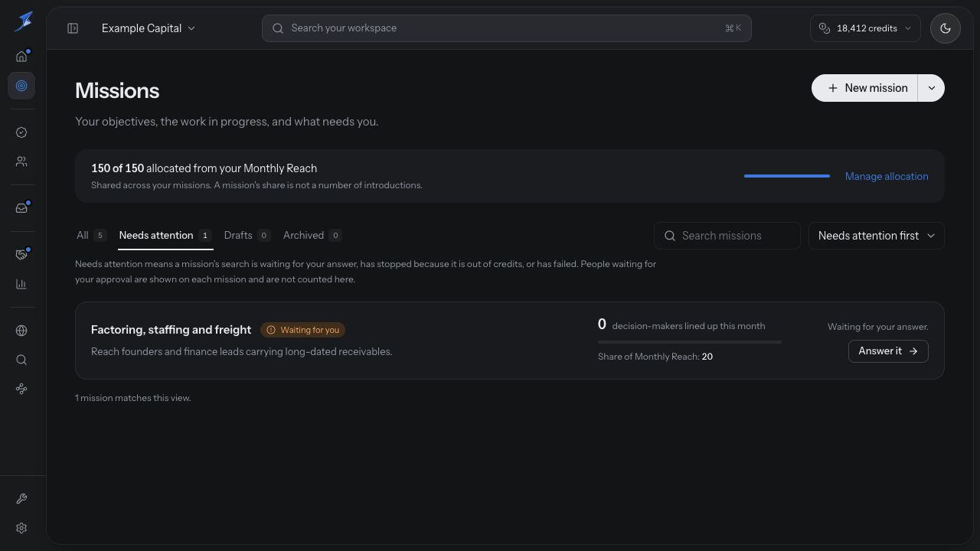Open the 18,412 credits dropdown
Image resolution: width=980 pixels, height=551 pixels.
click(865, 28)
